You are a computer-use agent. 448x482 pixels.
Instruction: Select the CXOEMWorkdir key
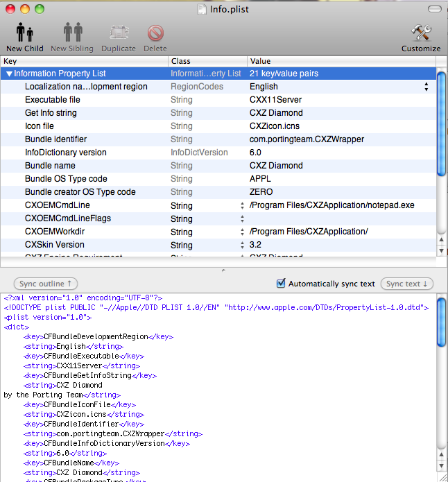[55, 232]
